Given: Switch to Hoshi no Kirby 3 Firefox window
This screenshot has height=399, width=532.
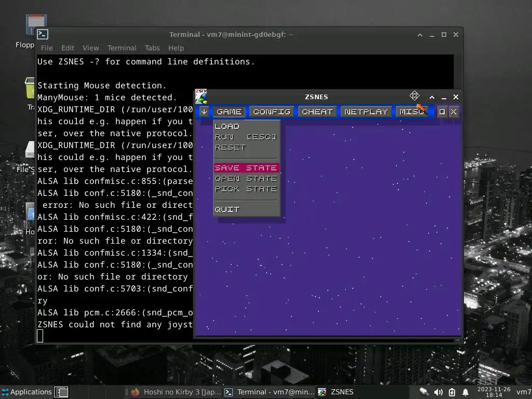Looking at the screenshot, I should (x=176, y=392).
